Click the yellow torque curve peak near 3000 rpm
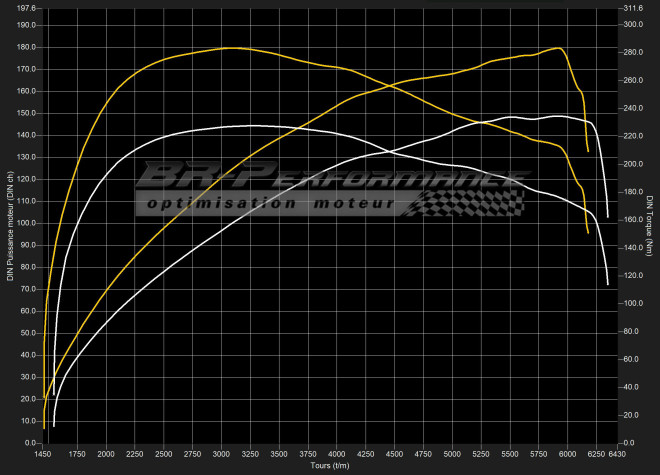 point(230,48)
